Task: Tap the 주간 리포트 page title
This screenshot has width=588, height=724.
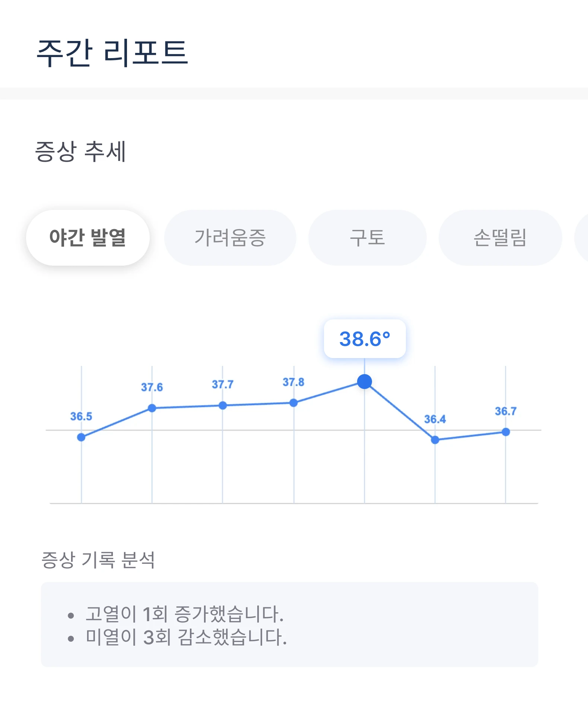Action: tap(112, 53)
